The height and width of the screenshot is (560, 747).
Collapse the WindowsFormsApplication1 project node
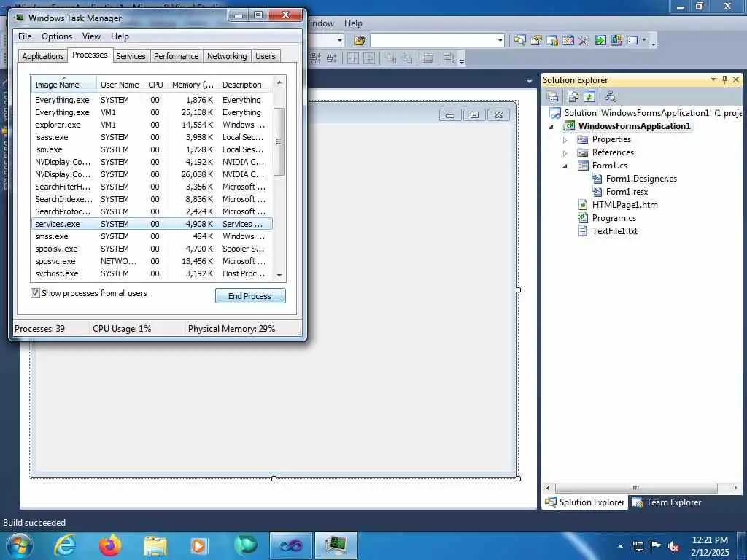click(x=551, y=127)
